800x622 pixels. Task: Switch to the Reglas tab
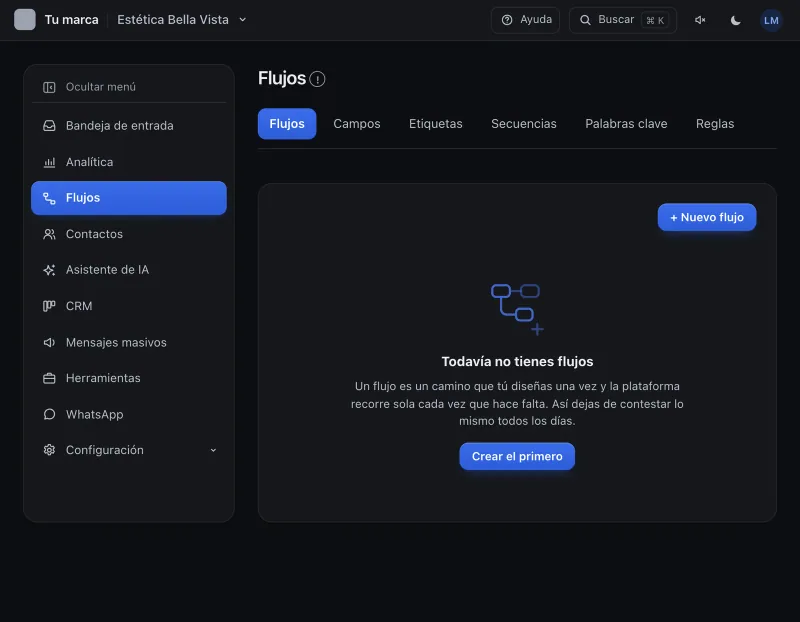click(x=715, y=123)
